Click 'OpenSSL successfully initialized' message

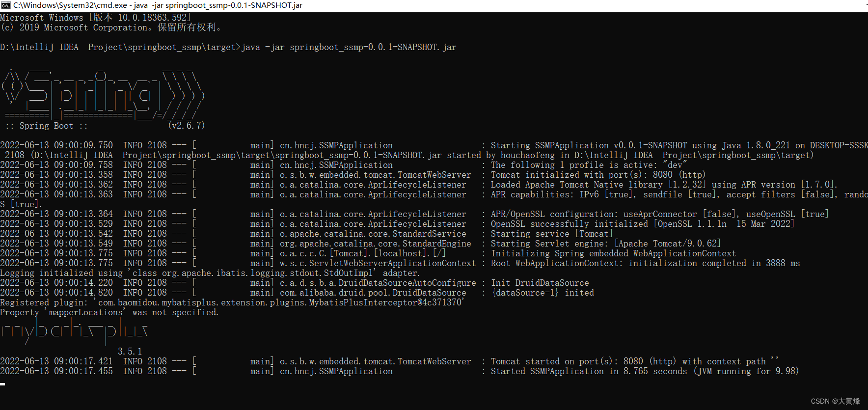pyautogui.click(x=642, y=224)
